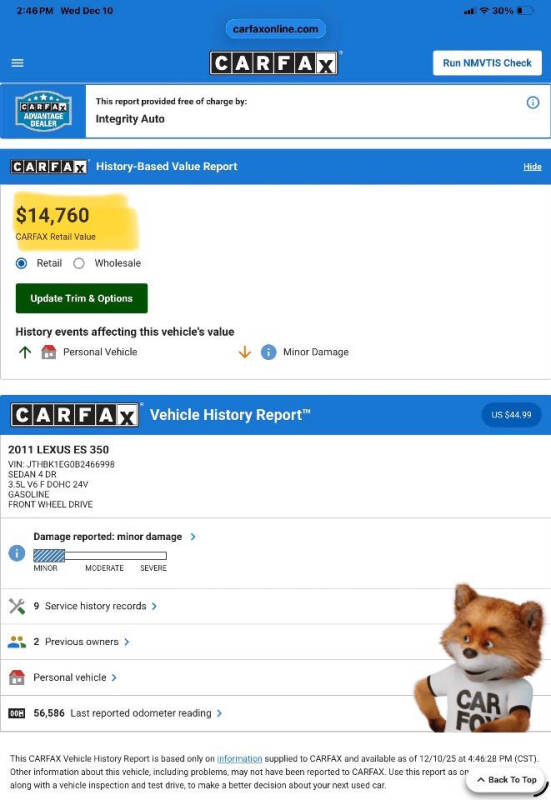551x800 pixels.
Task: Expand 2 Previous owners chevron
Action: pyautogui.click(x=127, y=642)
